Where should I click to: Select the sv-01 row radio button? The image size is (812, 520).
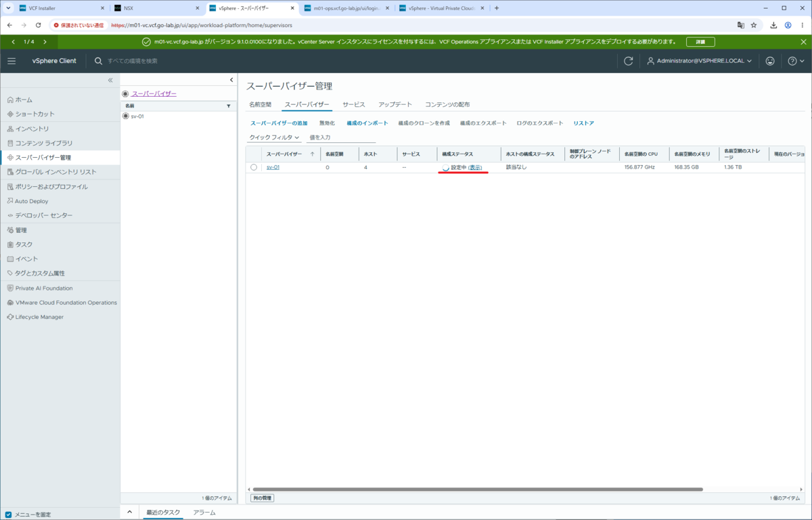(254, 167)
